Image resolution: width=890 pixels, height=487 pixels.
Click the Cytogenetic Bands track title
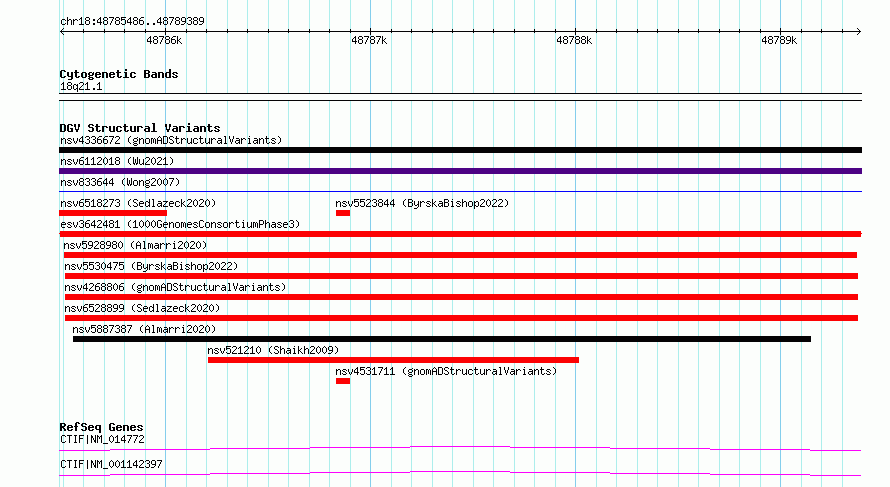119,74
